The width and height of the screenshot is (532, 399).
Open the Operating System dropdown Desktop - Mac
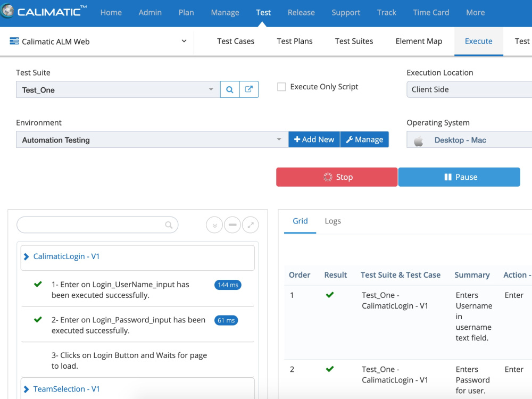click(x=469, y=140)
